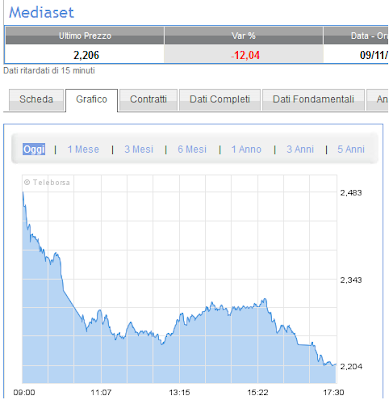
Task: Click the date value 09/11
Action: pos(374,55)
